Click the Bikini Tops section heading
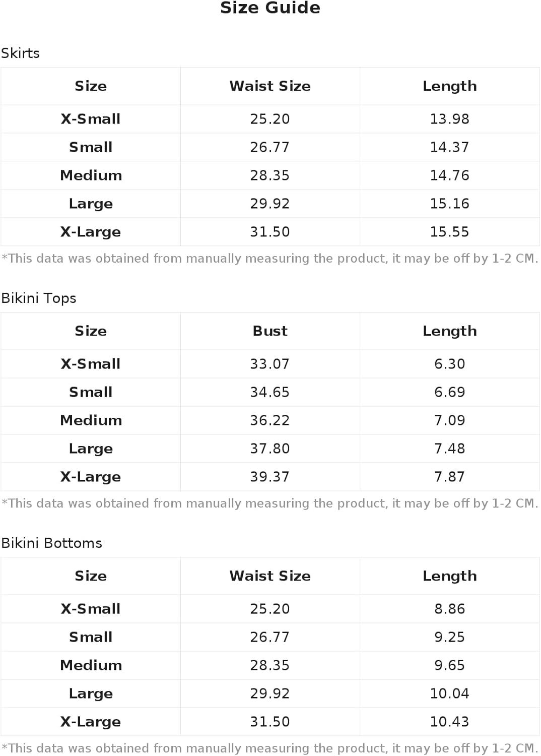The image size is (541, 756). [x=39, y=298]
